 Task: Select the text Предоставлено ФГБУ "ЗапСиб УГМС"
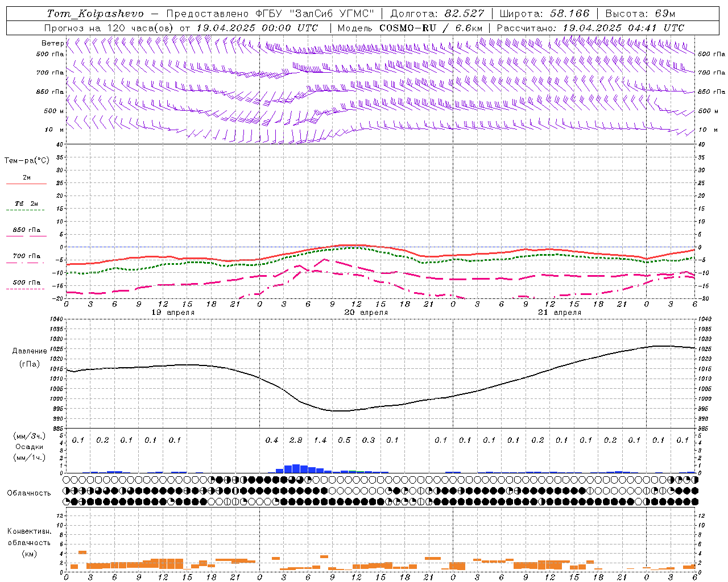tap(271, 14)
